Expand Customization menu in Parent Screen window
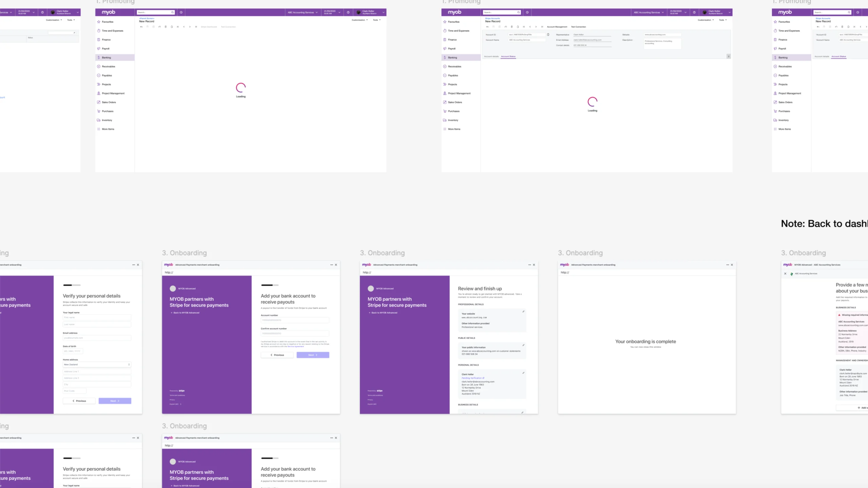The width and height of the screenshot is (868, 488). 359,20
